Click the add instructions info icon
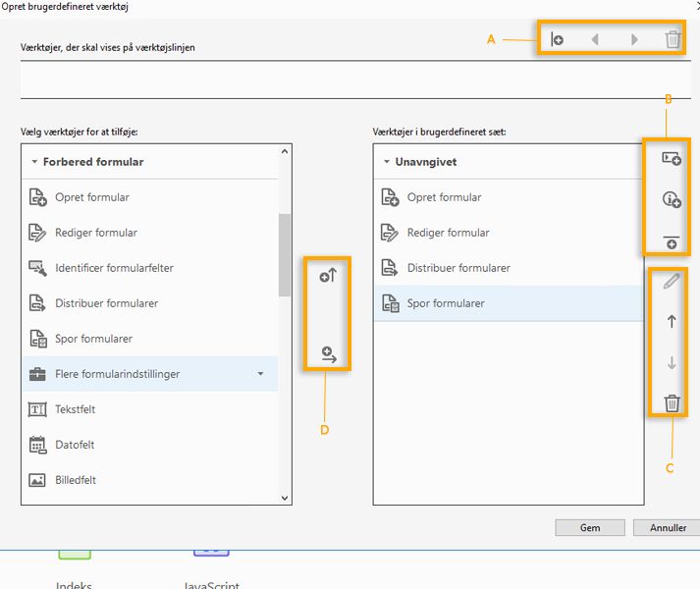Viewport: 700px width, 589px height. 672,199
